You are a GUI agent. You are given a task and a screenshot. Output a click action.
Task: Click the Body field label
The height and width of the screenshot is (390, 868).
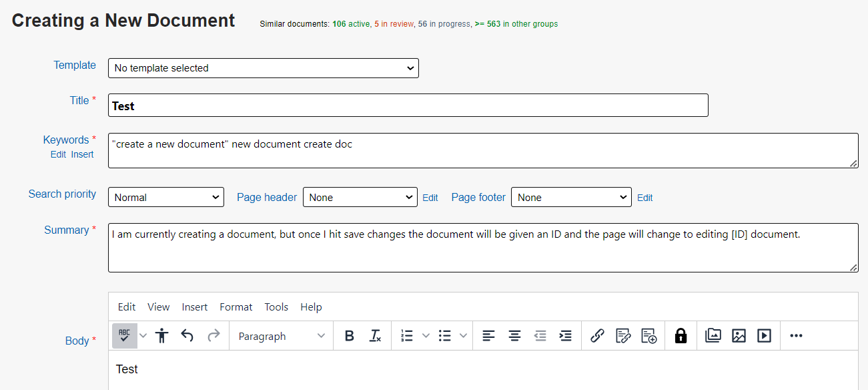tap(77, 341)
